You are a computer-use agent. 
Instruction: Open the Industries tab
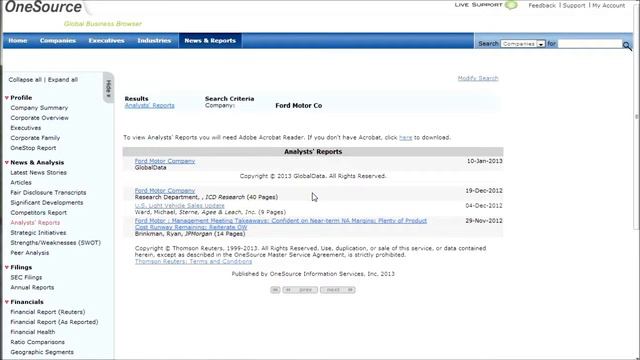pyautogui.click(x=154, y=40)
